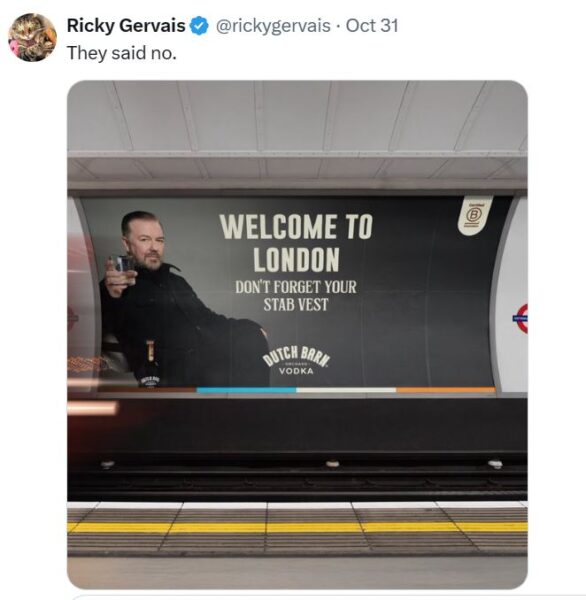
Task: Click the white segment of the poster's bottom stripe
Action: click(346, 390)
